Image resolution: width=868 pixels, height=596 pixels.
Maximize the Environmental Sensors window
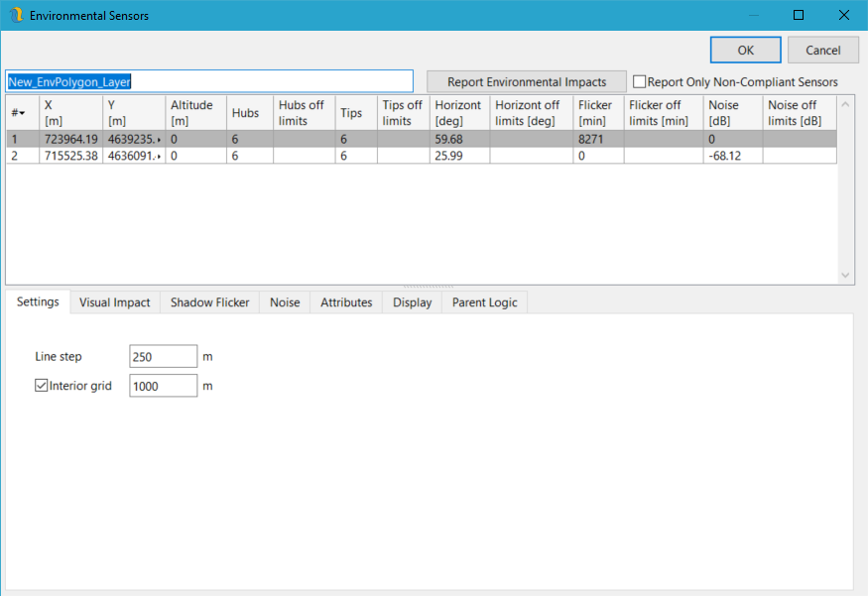point(799,16)
